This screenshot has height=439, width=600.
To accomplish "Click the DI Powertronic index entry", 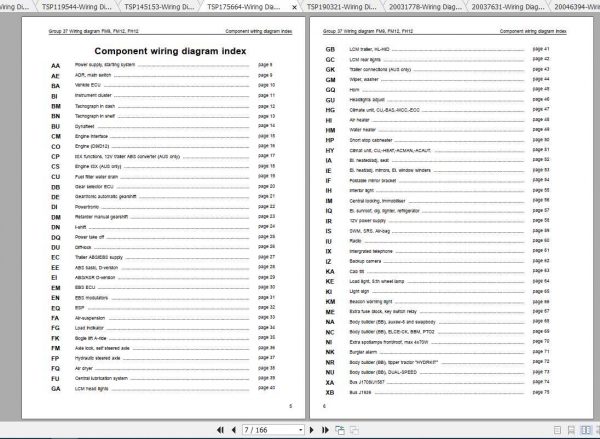I will [162, 207].
